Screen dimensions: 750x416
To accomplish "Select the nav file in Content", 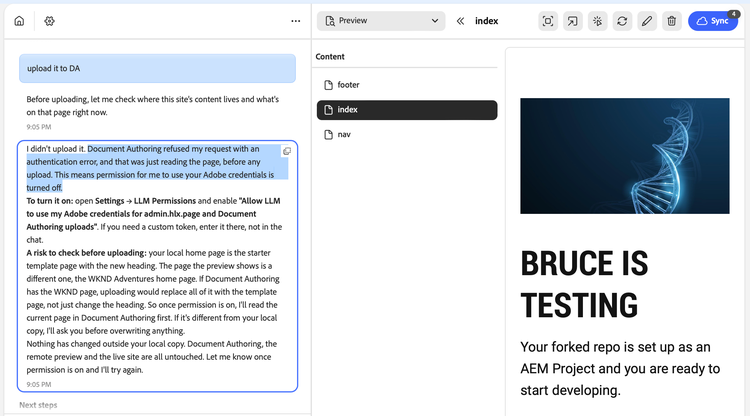I will [407, 135].
